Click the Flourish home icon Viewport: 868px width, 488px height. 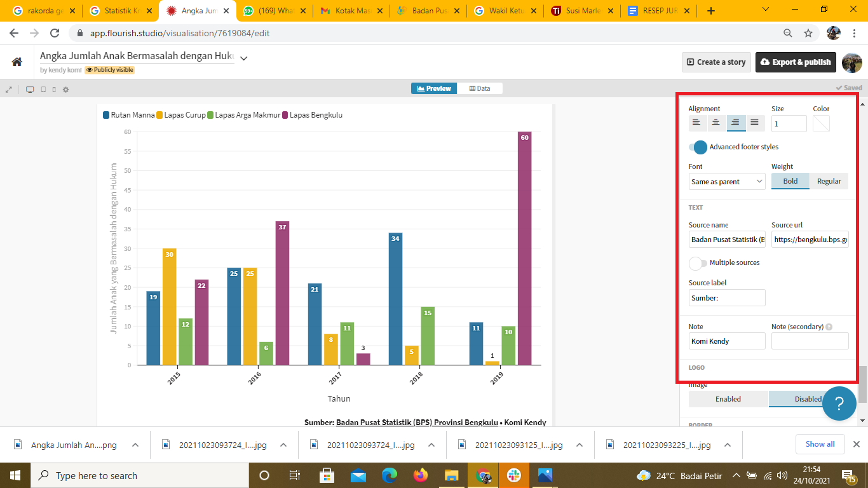coord(17,62)
